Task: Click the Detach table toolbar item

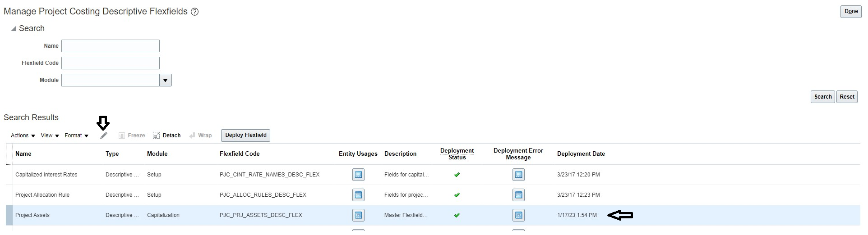Action: [x=167, y=136]
